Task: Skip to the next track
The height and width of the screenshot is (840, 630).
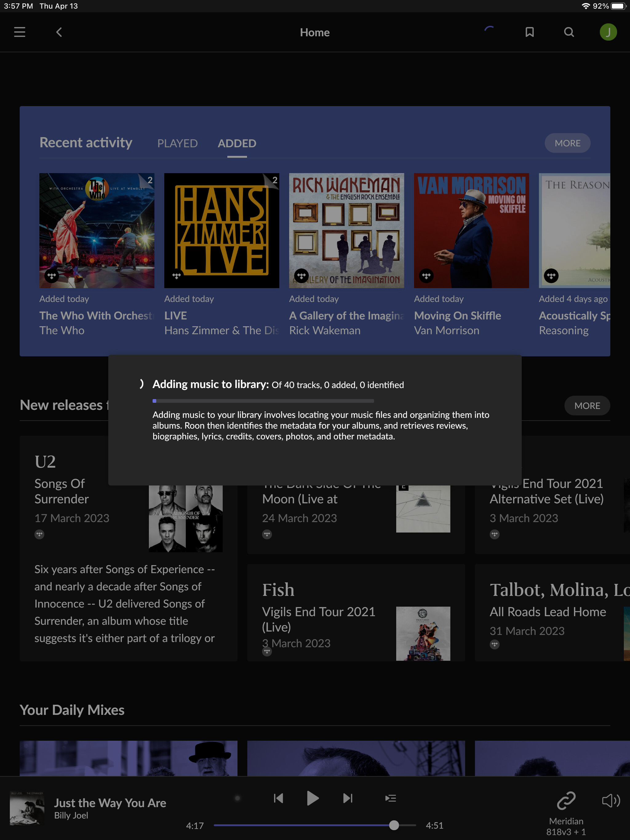Action: (x=348, y=798)
